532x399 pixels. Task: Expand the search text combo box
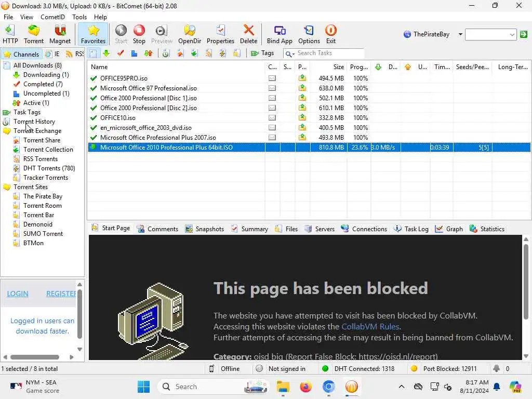click(x=512, y=34)
